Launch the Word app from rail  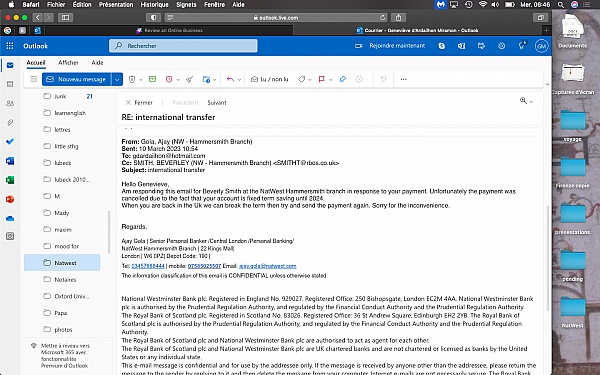pos(10,161)
